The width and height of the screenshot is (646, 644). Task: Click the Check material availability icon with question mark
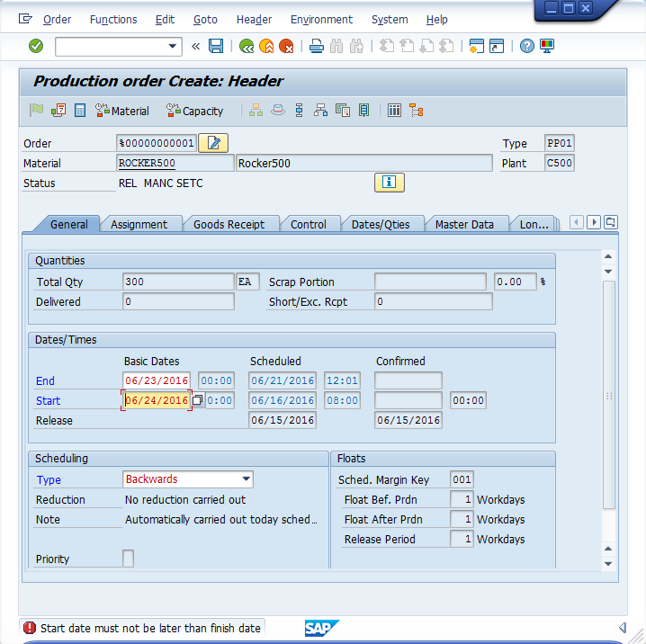(x=58, y=111)
